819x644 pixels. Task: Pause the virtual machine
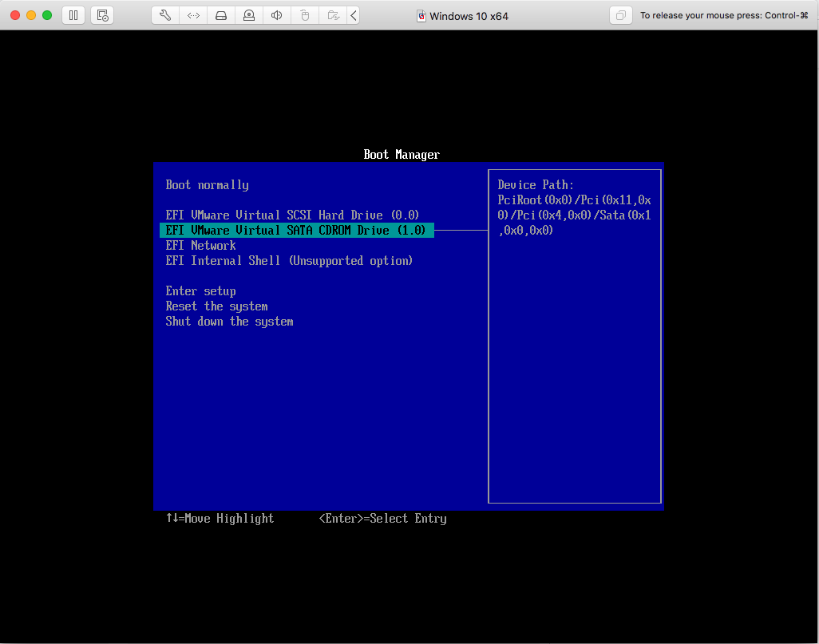(73, 15)
